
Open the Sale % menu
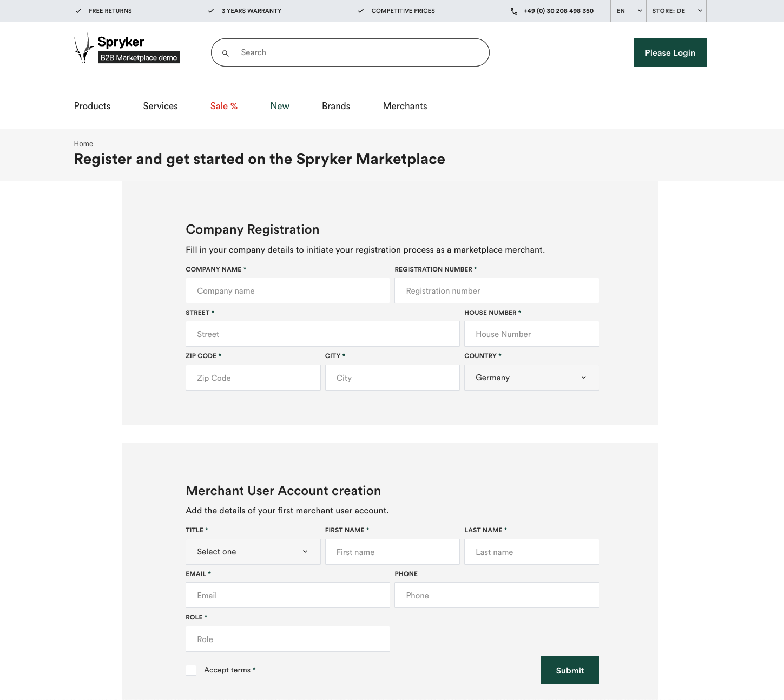pyautogui.click(x=224, y=106)
